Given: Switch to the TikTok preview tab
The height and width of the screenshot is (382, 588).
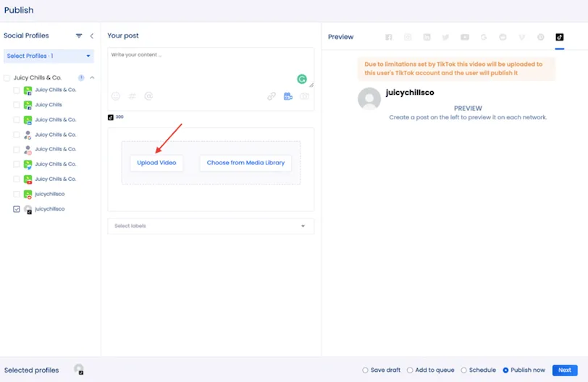Looking at the screenshot, I should tap(559, 37).
